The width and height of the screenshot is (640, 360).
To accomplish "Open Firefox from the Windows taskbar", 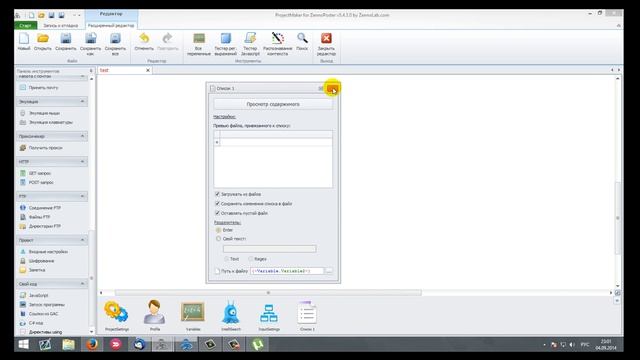I will 92,344.
